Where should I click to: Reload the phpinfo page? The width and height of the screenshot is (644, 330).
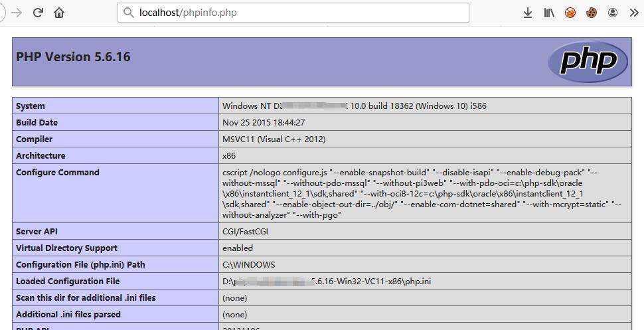coord(39,13)
